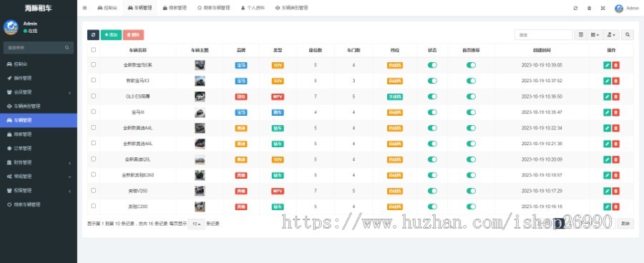Tick the checkbox for GL8 ES陆尊 row

93,96
